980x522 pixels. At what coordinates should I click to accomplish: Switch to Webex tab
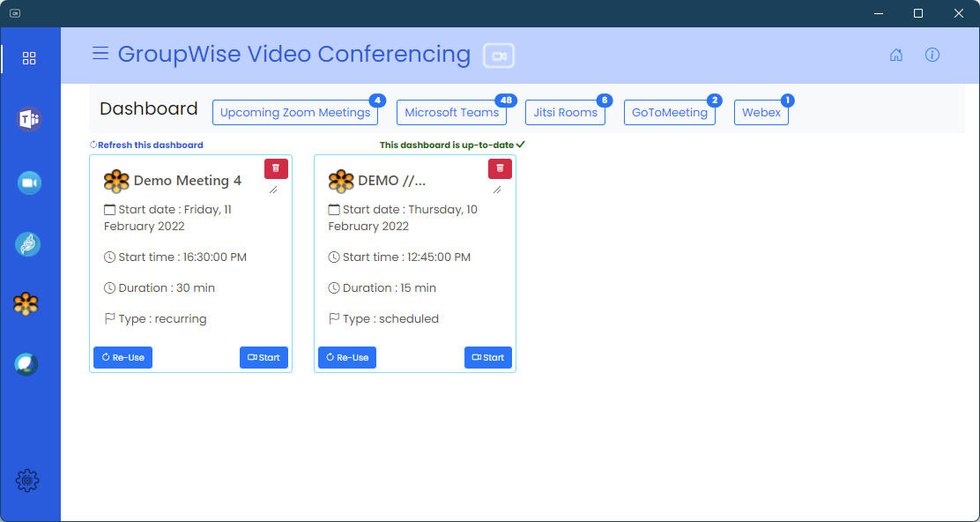tap(761, 113)
